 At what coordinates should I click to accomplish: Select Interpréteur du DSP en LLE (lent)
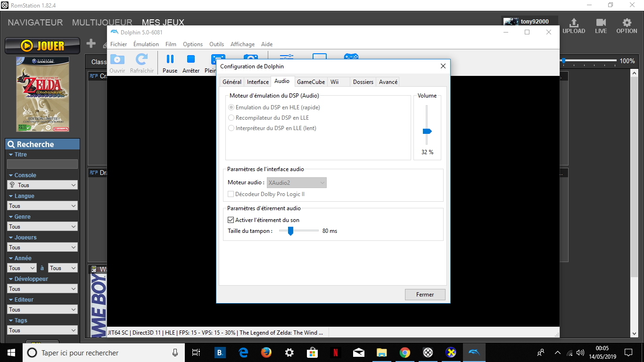(x=272, y=128)
